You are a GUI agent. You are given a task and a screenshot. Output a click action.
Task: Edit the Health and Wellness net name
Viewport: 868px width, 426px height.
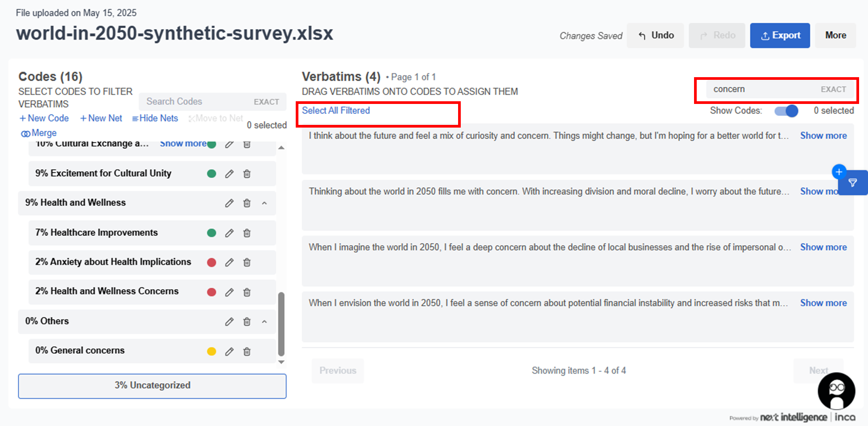coord(229,203)
